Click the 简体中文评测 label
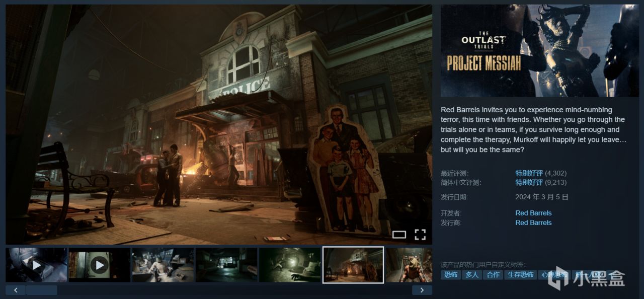 tap(461, 183)
